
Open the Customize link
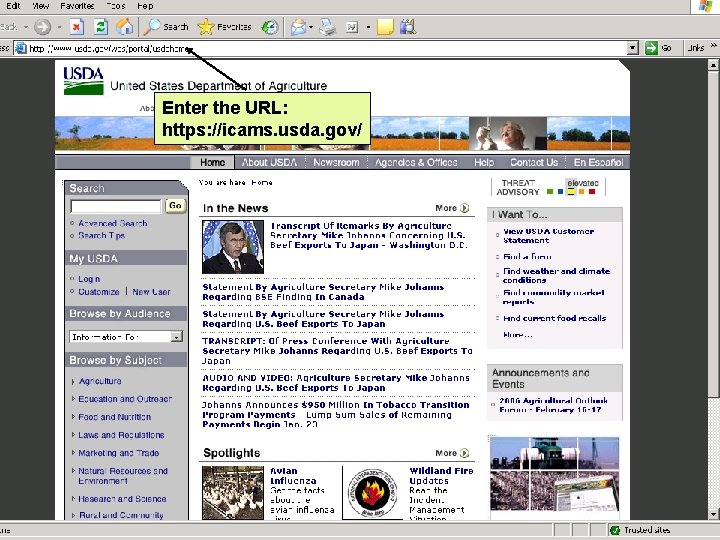(98, 292)
